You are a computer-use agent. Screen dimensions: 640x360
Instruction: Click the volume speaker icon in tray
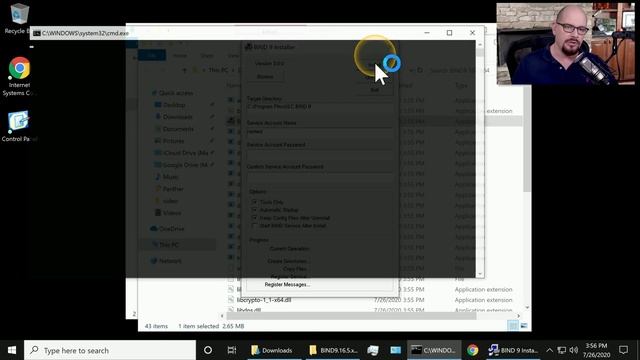[574, 350]
